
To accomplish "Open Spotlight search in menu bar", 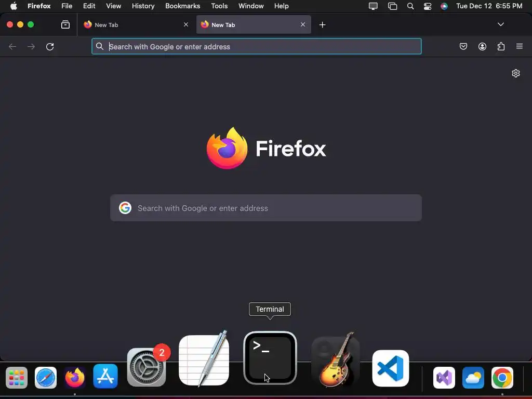I will 410,6.
